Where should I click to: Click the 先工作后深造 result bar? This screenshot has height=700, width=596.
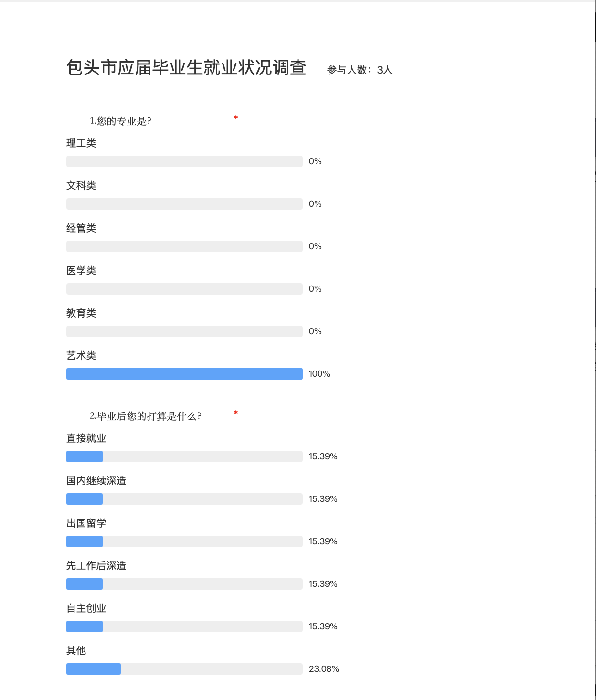(x=184, y=584)
